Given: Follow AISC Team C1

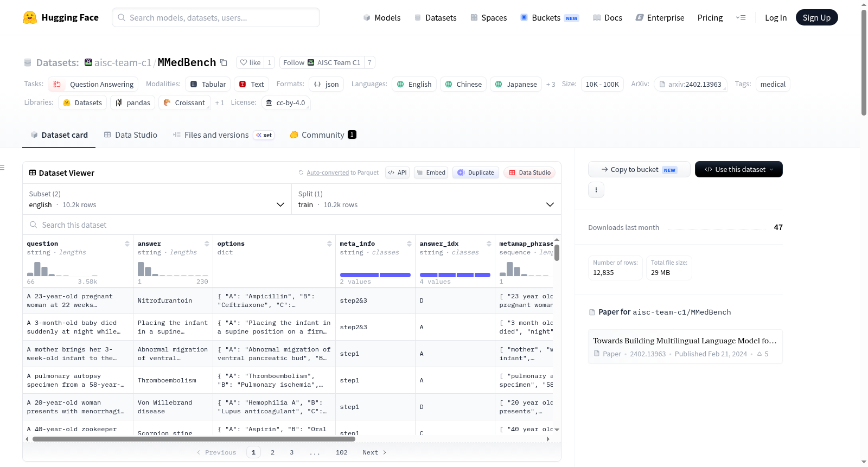Looking at the screenshot, I should 322,62.
